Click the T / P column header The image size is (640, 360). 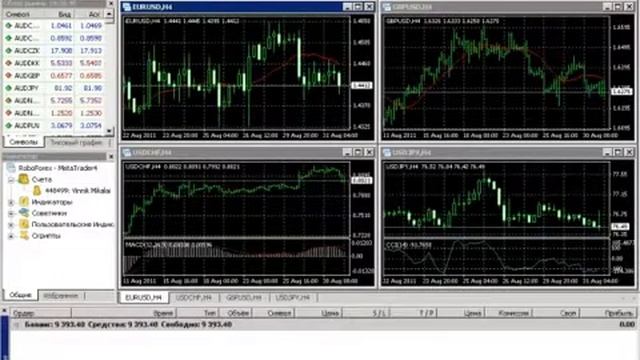point(414,313)
